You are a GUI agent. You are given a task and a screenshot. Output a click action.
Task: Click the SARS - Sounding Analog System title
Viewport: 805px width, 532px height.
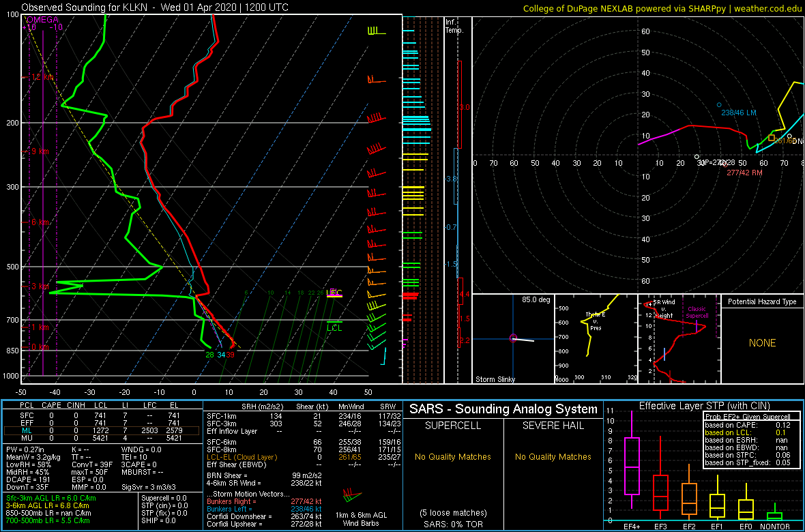(503, 409)
